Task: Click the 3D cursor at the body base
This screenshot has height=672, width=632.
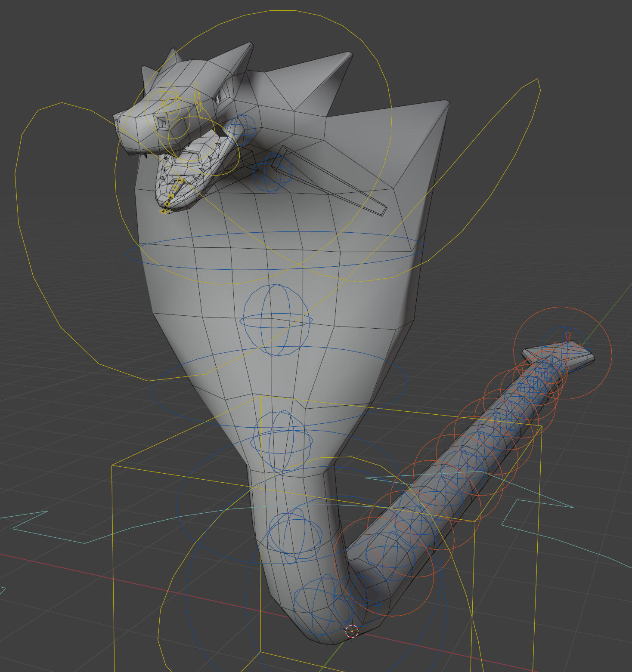Action: (352, 631)
